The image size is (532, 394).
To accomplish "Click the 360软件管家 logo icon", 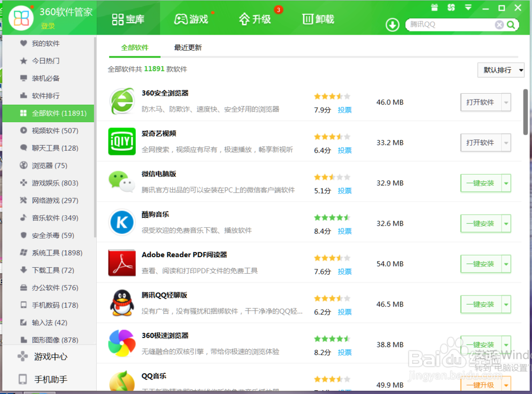I will 21,18.
